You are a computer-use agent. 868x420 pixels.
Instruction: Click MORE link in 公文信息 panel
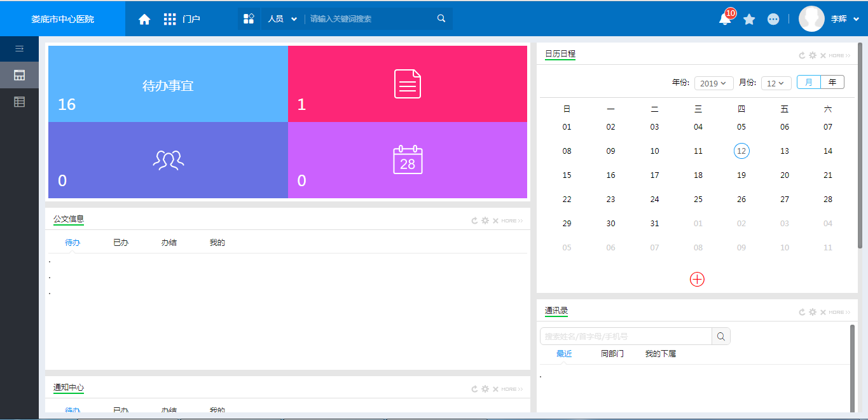(x=512, y=220)
